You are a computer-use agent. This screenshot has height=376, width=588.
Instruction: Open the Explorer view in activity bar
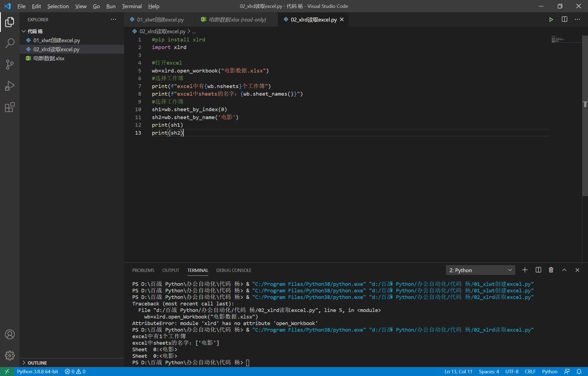10,22
